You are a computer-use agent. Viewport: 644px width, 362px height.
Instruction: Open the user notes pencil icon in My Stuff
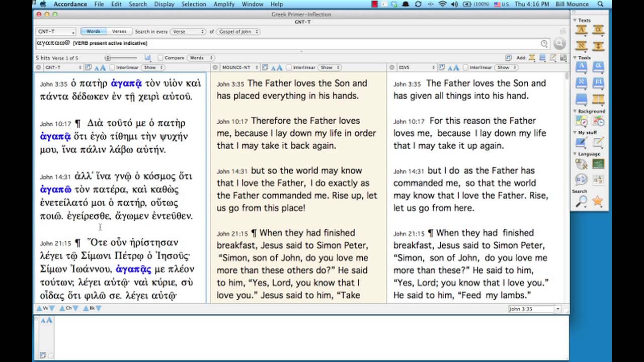pos(598,142)
